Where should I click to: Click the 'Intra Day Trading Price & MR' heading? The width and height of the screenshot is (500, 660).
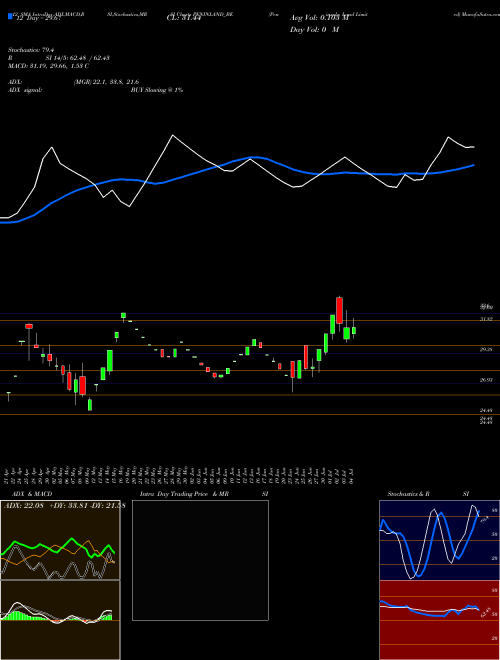pos(184,494)
